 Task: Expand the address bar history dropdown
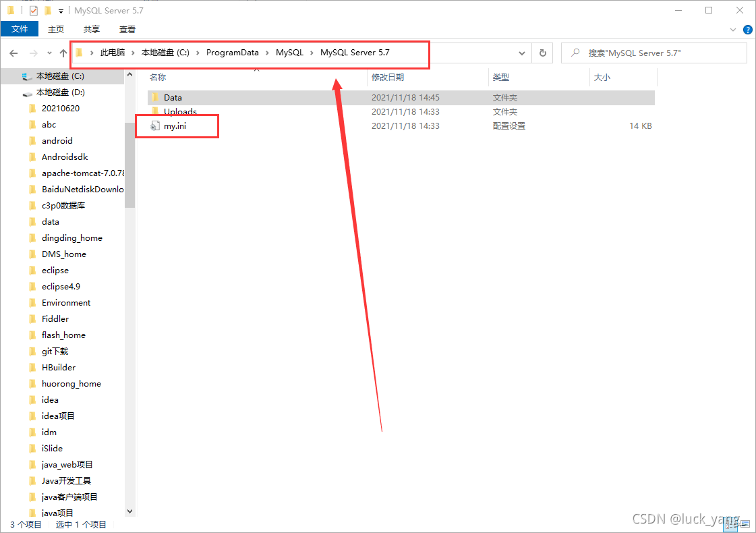point(522,53)
